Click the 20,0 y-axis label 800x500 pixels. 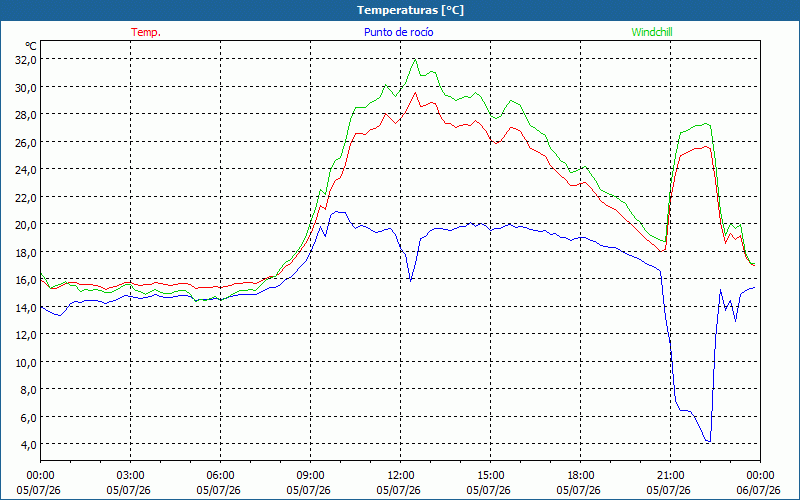24,225
